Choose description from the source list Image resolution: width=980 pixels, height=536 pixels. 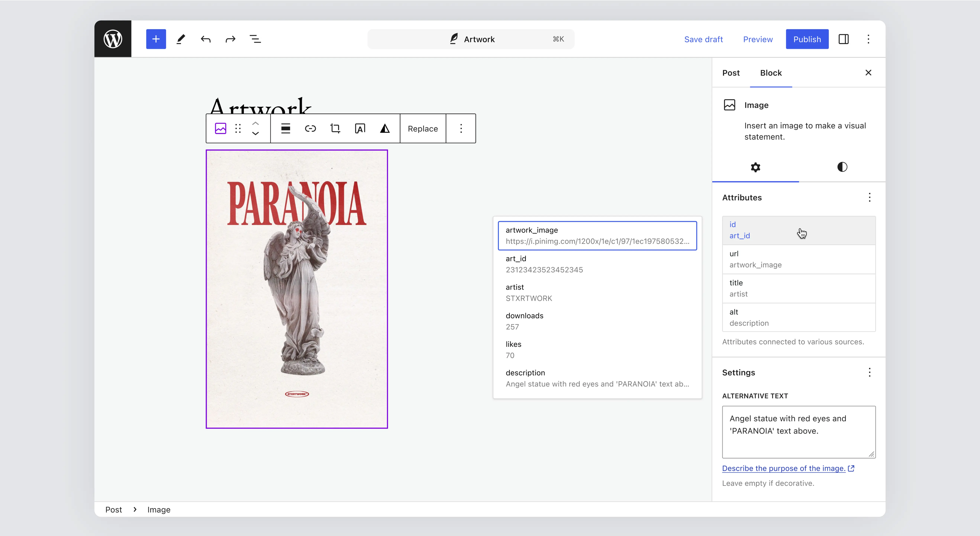(597, 378)
